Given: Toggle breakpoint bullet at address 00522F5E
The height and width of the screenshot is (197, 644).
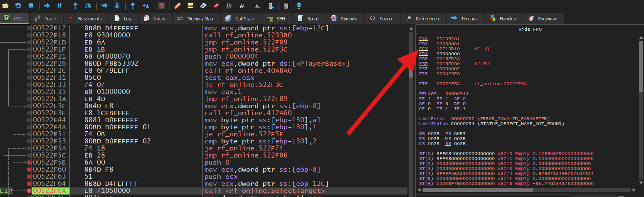Looking at the screenshot, I should pyautogui.click(x=29, y=162).
